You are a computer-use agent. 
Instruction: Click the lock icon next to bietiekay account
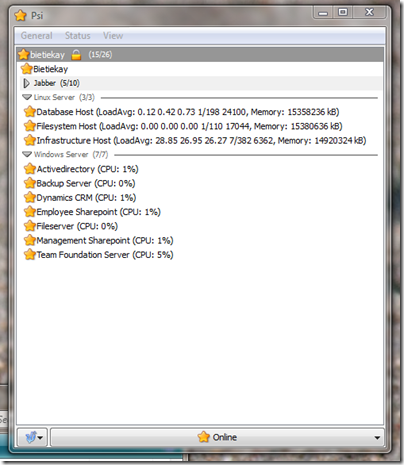tap(76, 55)
